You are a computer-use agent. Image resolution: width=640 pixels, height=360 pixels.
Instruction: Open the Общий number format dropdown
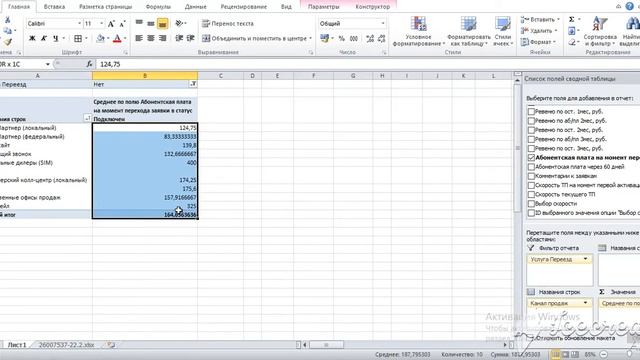tap(383, 23)
